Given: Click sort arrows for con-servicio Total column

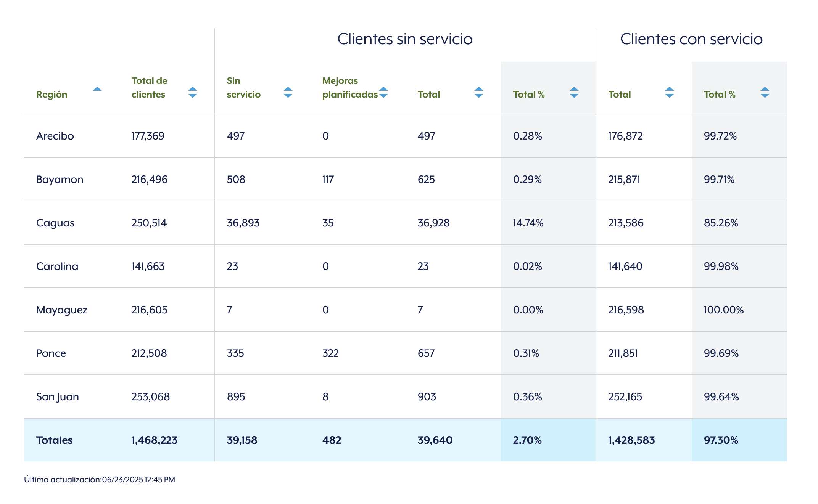Looking at the screenshot, I should (x=670, y=92).
